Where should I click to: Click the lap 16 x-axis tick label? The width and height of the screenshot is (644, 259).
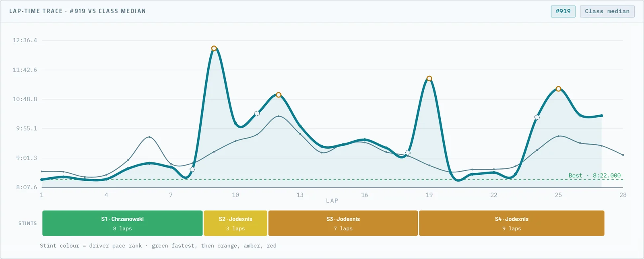[365, 195]
